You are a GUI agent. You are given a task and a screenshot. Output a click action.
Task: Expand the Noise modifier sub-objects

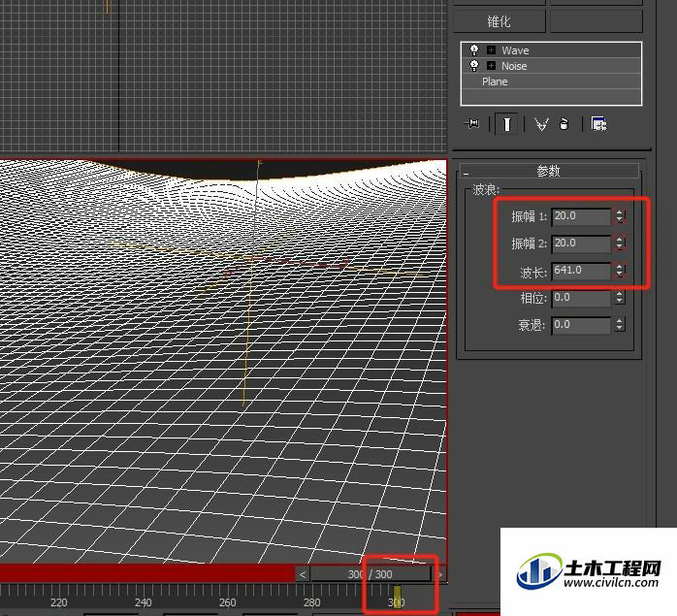[x=491, y=66]
